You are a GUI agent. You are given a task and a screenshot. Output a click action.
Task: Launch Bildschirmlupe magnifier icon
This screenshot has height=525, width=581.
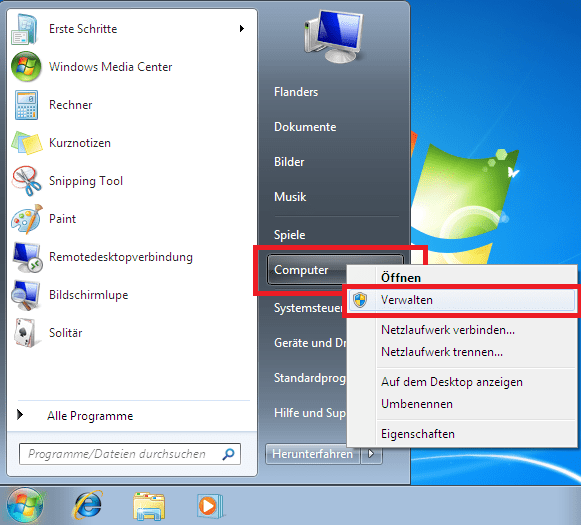coord(25,295)
